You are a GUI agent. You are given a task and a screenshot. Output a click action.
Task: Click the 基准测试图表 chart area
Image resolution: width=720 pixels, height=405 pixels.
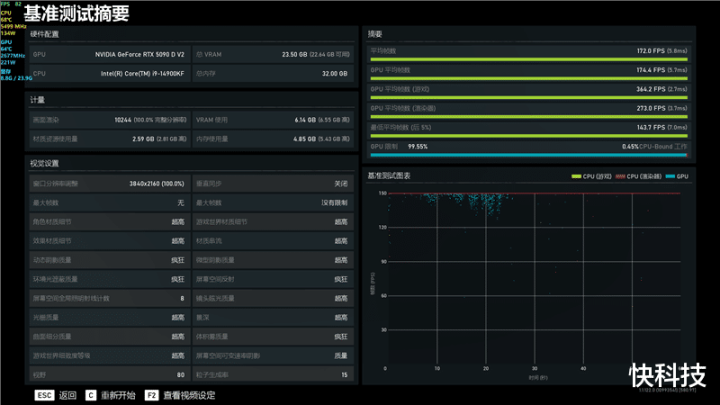tap(528, 280)
